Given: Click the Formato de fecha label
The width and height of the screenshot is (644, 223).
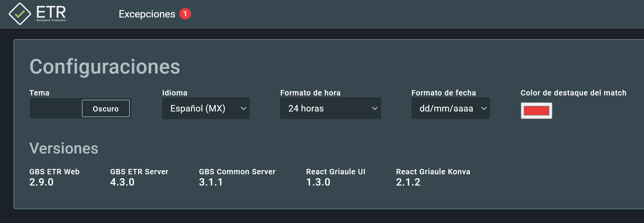Looking at the screenshot, I should click(x=444, y=93).
